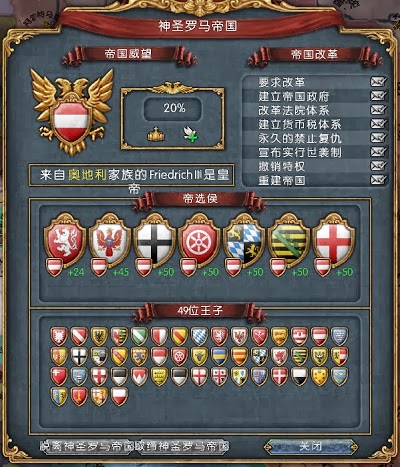The width and height of the screenshot is (400, 467).
Task: Select the 改革法院体系 reform entry
Action: click(314, 110)
